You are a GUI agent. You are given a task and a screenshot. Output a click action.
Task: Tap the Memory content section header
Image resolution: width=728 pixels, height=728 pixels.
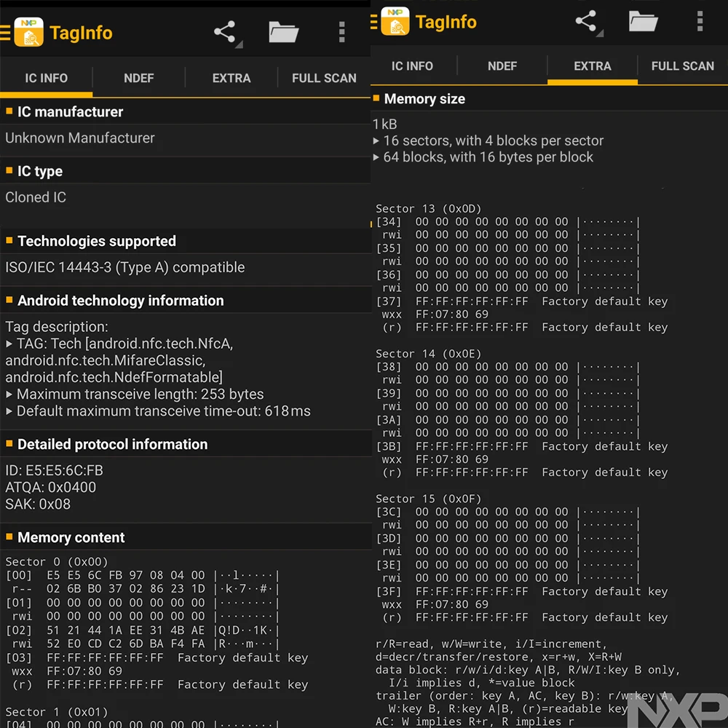185,537
